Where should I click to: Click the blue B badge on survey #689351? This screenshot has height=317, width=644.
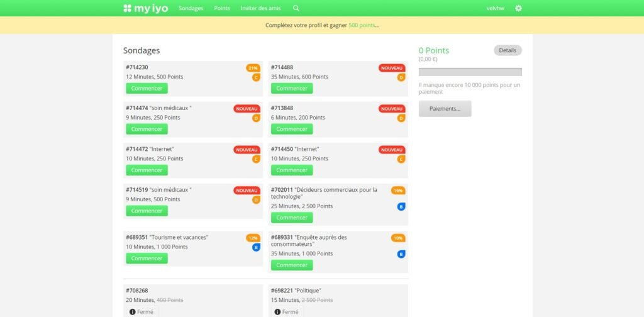[x=256, y=247]
